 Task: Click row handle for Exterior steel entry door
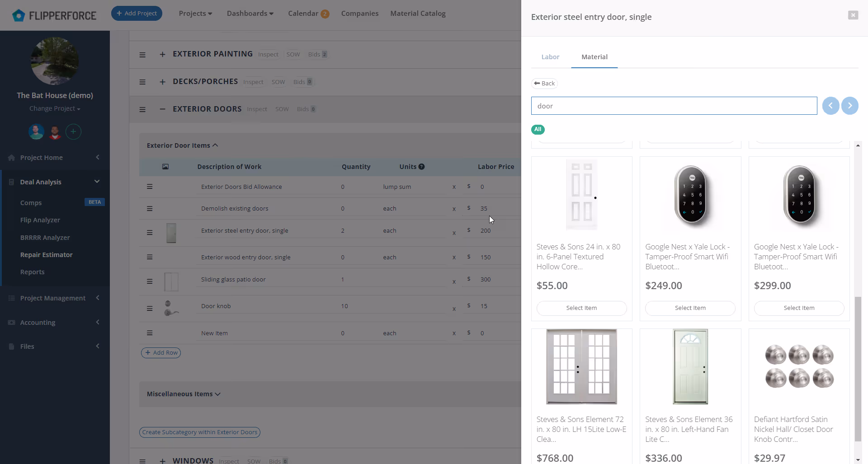[150, 233]
